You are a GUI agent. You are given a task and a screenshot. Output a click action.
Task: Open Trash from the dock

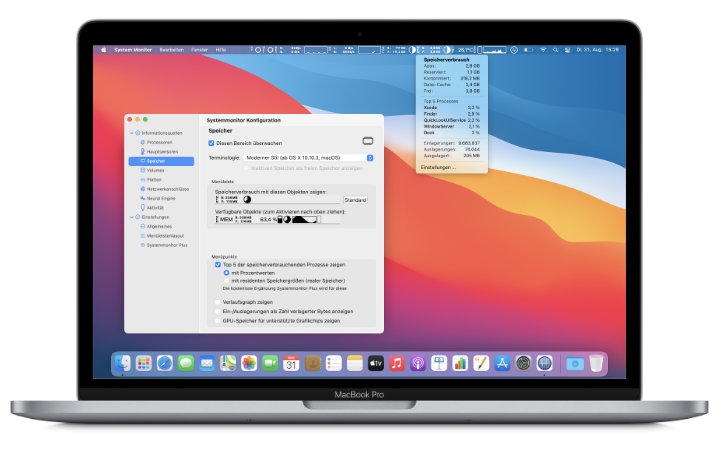click(596, 364)
